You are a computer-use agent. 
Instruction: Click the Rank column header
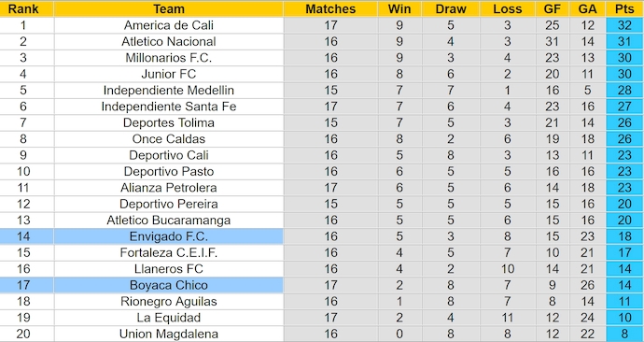[x=23, y=8]
